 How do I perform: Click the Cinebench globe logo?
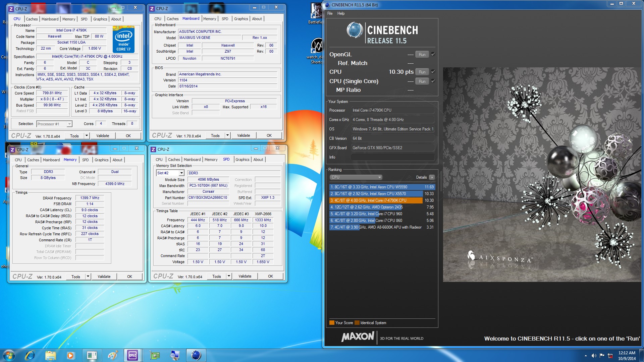point(355,30)
